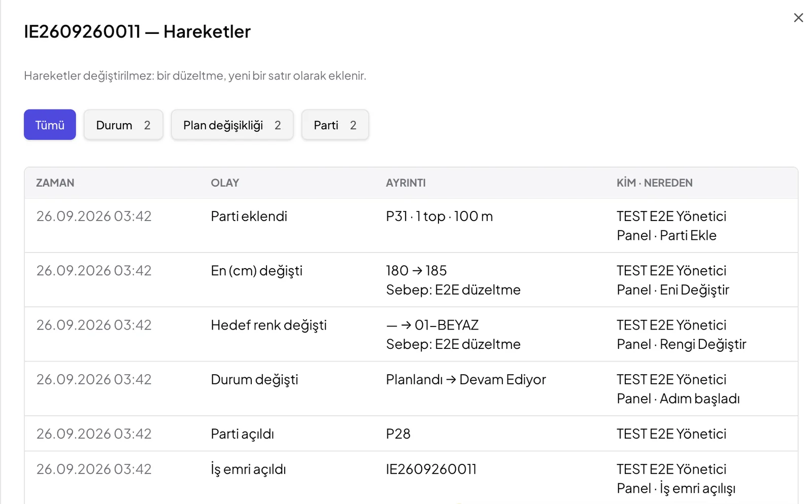This screenshot has height=504, width=812.
Task: Select the 'Durum değişti' event cell
Action: 254,380
